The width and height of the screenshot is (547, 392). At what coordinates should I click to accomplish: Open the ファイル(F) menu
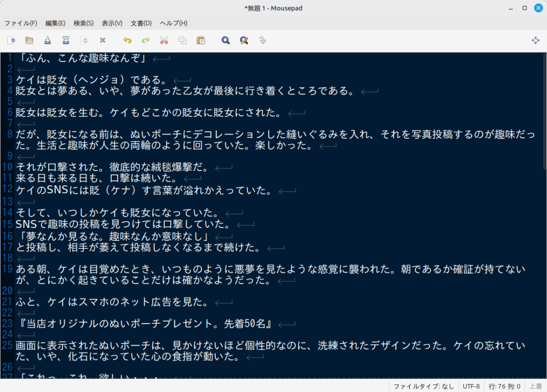tap(21, 23)
